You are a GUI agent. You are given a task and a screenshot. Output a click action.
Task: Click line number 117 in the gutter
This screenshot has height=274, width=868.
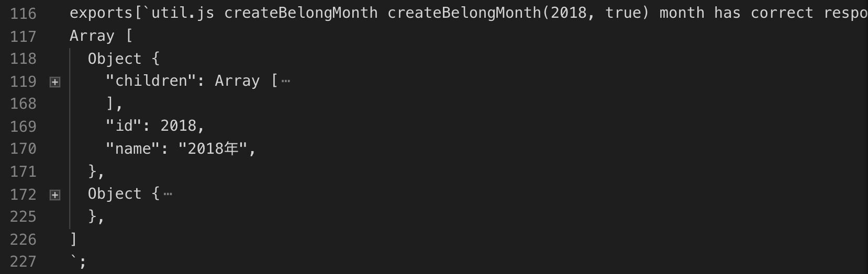click(23, 36)
